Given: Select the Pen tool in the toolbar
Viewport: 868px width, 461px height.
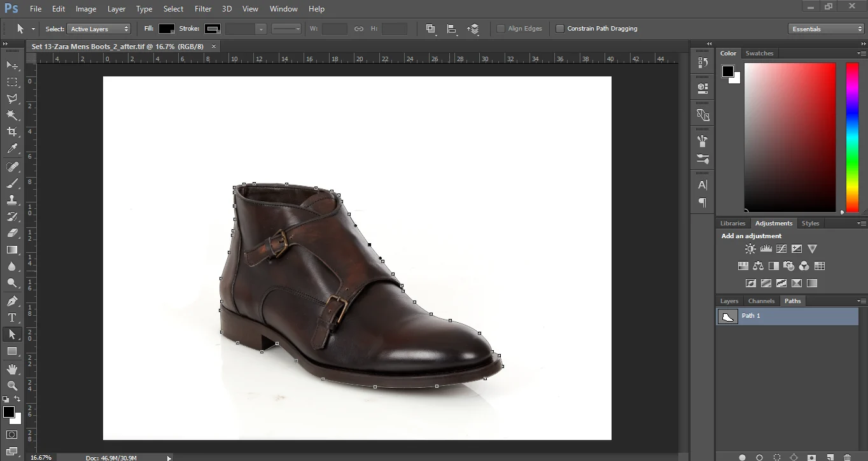Looking at the screenshot, I should point(12,301).
